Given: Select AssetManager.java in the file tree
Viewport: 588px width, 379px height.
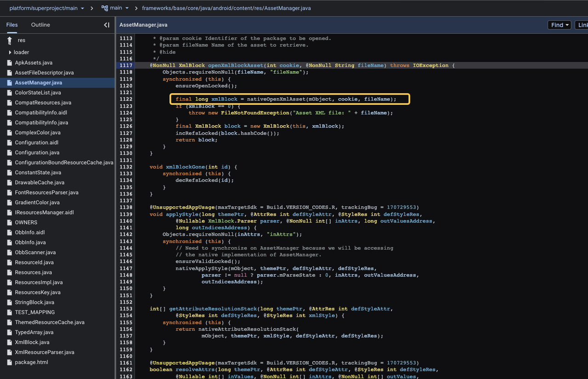Looking at the screenshot, I should [38, 83].
